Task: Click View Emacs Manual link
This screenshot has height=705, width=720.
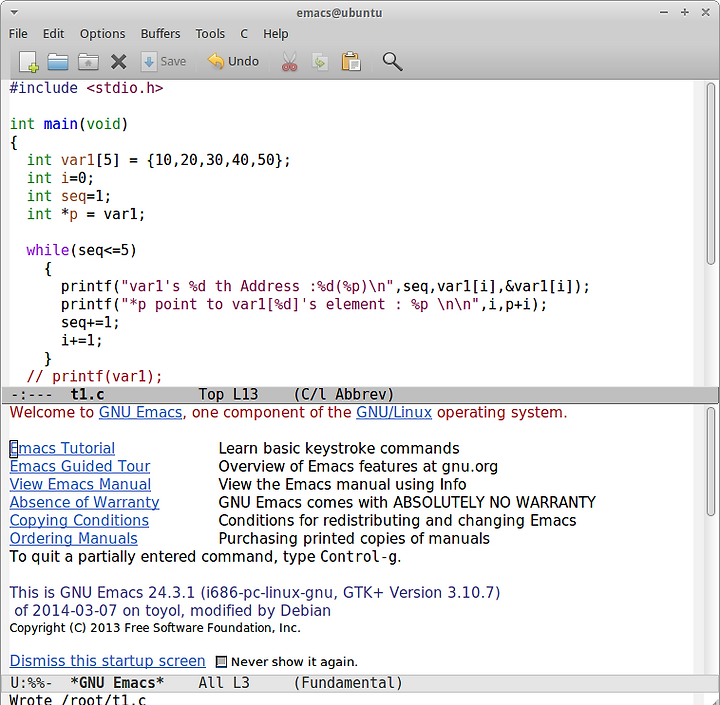Action: [x=80, y=484]
